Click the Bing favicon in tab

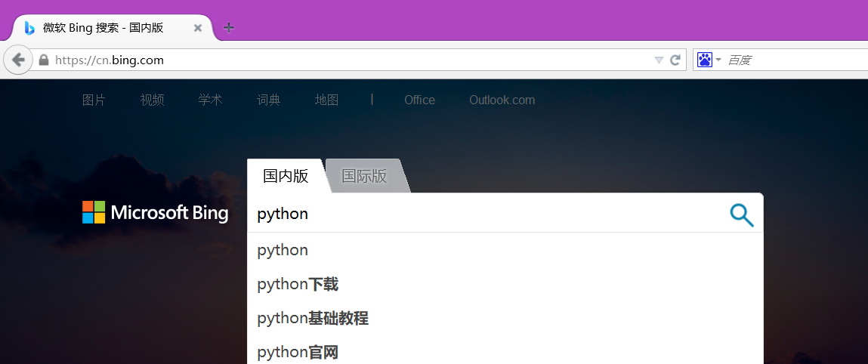[x=30, y=28]
